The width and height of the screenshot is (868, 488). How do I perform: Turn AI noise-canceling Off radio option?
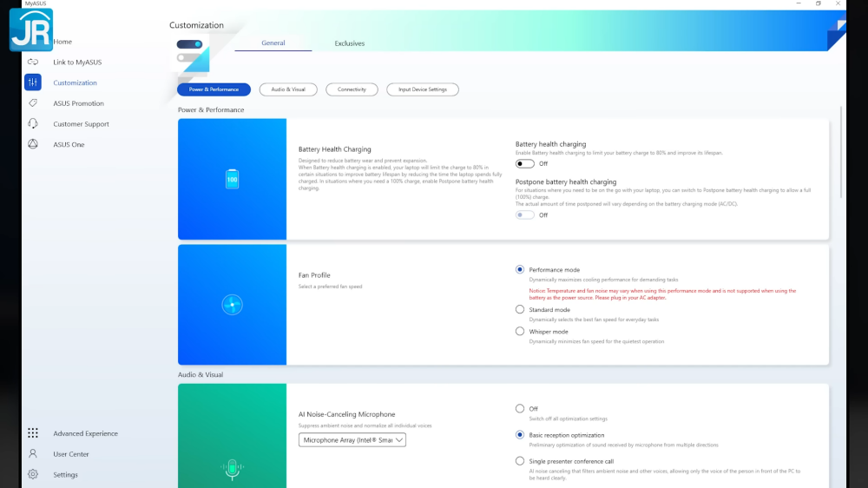pos(519,408)
